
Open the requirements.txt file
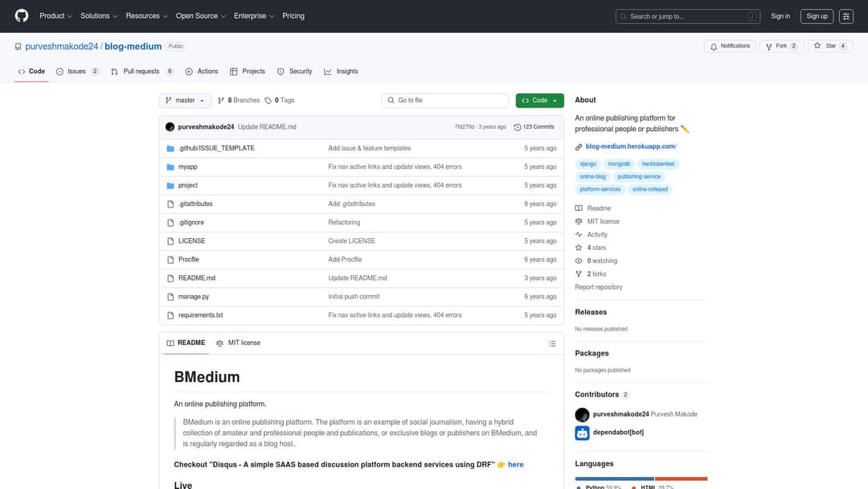[200, 315]
